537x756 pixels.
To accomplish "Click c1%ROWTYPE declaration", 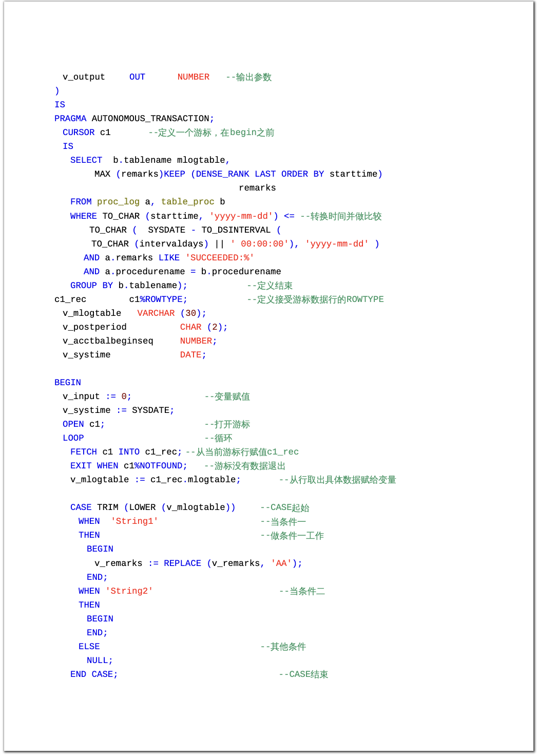I will click(158, 299).
